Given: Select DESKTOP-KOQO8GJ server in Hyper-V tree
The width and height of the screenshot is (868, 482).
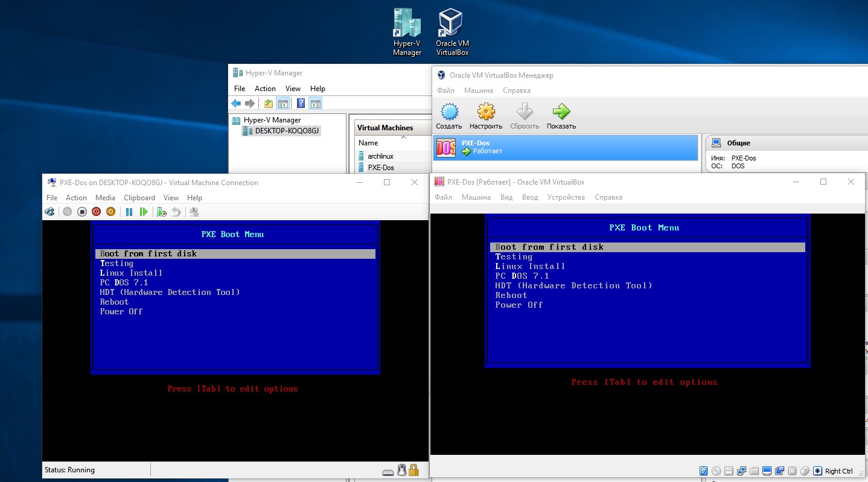Looking at the screenshot, I should [281, 130].
